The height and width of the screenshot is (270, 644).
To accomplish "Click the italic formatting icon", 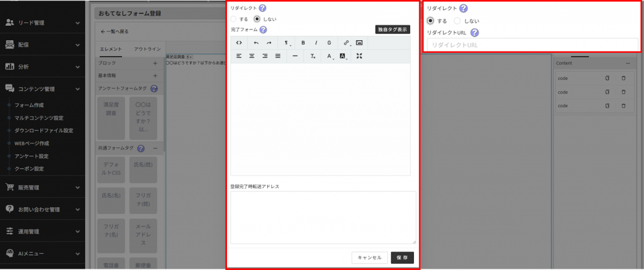I will click(x=316, y=43).
